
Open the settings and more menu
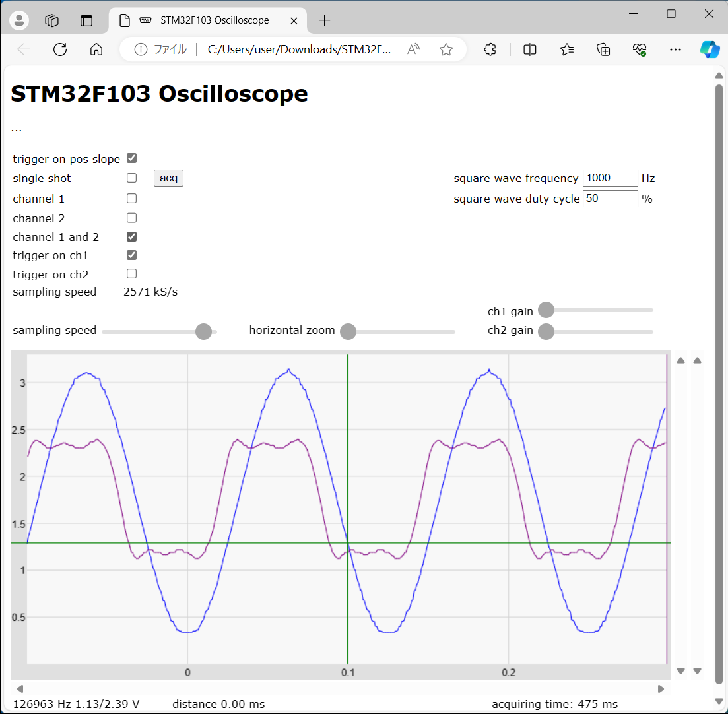click(675, 49)
